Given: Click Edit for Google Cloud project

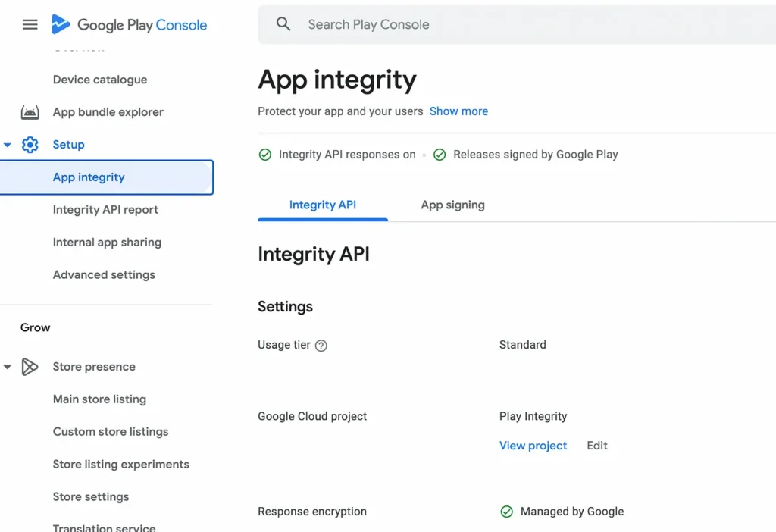Looking at the screenshot, I should click(597, 446).
